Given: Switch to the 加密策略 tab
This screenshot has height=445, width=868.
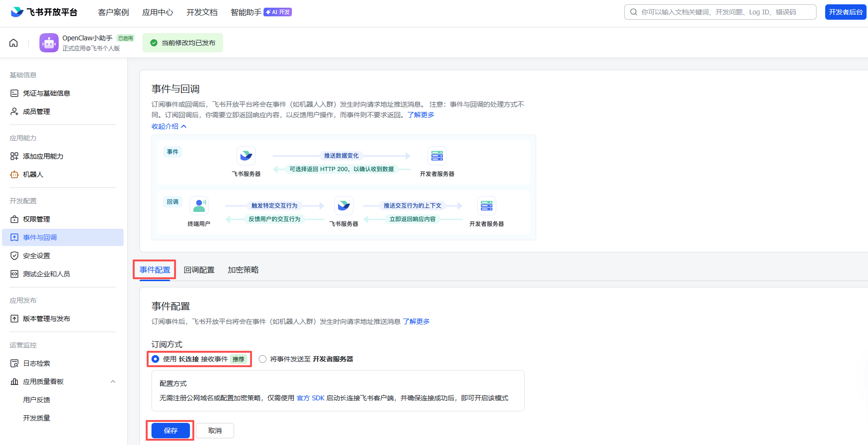Looking at the screenshot, I should (243, 270).
